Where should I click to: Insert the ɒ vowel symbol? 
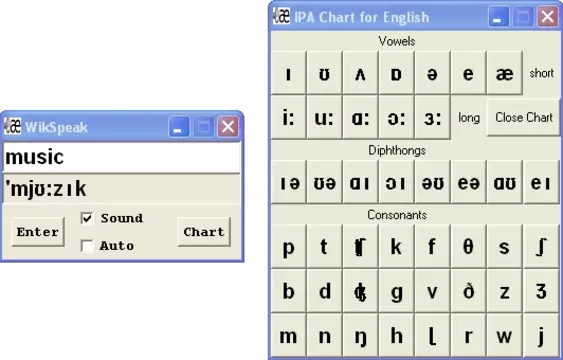tap(396, 73)
